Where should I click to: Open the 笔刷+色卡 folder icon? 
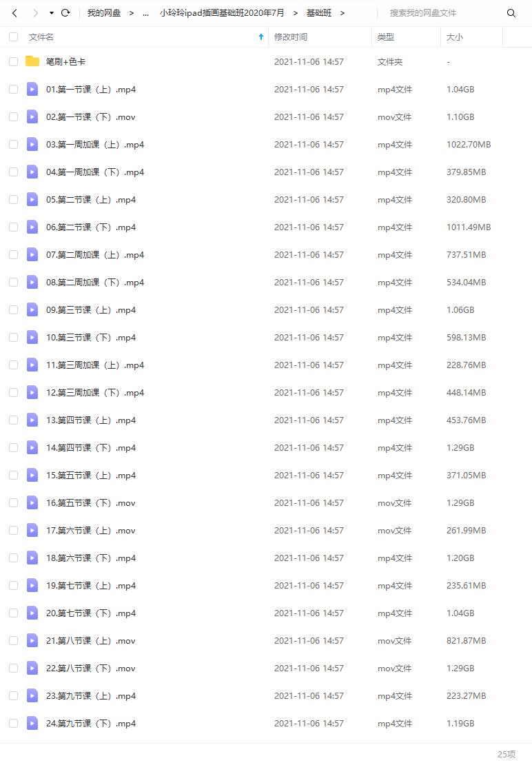32,61
